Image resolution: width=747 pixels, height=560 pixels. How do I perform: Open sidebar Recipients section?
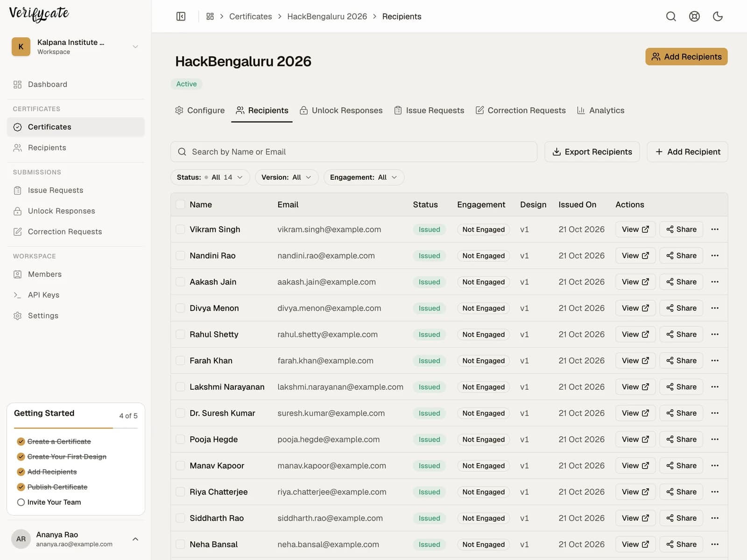(x=76, y=148)
